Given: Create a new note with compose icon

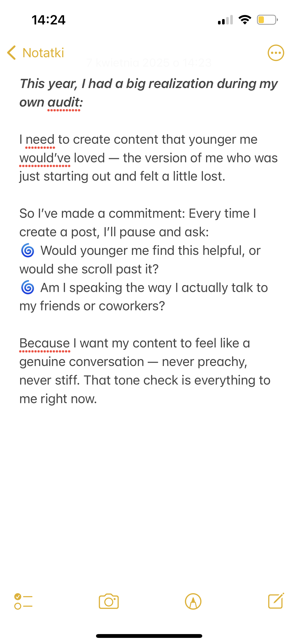Looking at the screenshot, I should click(276, 601).
